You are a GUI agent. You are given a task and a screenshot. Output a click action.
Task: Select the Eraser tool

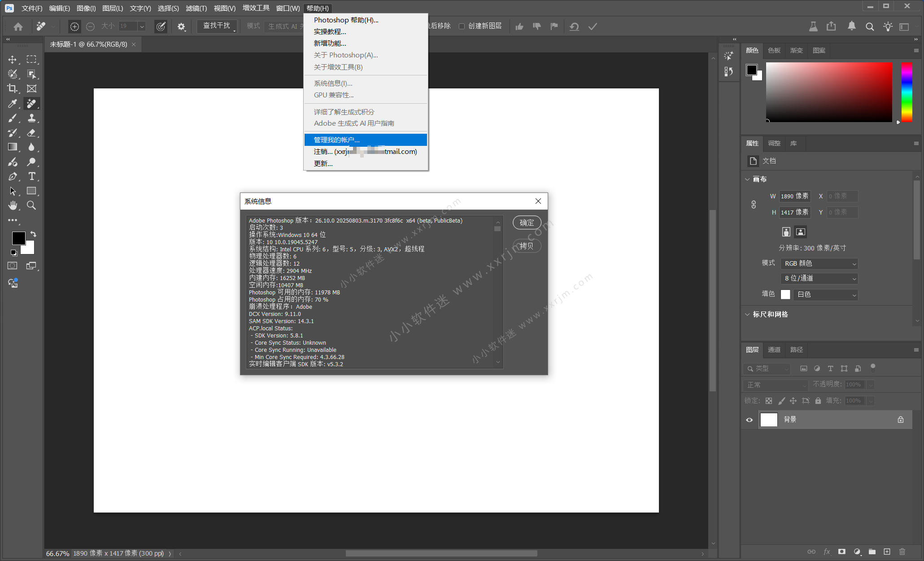[x=31, y=133]
